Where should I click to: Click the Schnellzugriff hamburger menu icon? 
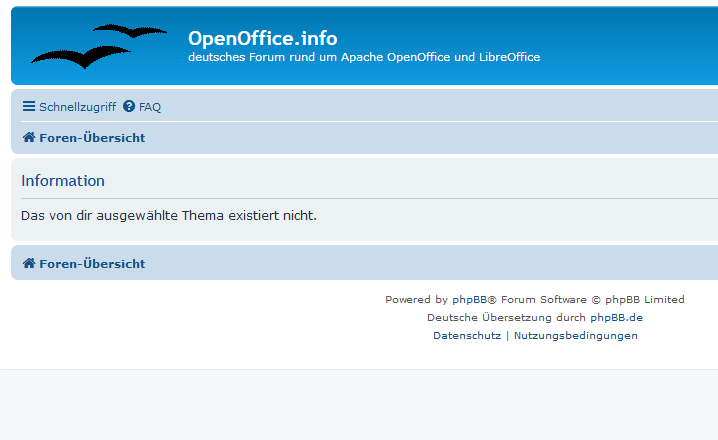click(x=29, y=106)
